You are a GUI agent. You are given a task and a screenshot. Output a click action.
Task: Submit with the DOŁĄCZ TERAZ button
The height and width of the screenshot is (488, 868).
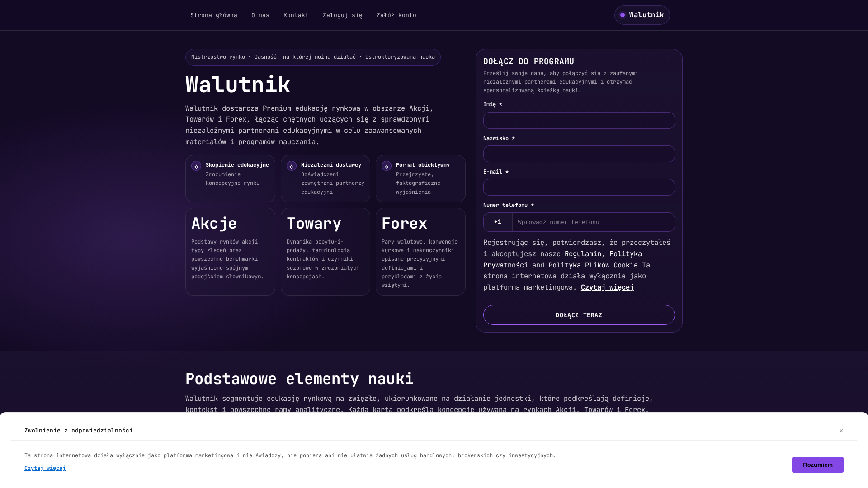pos(579,315)
